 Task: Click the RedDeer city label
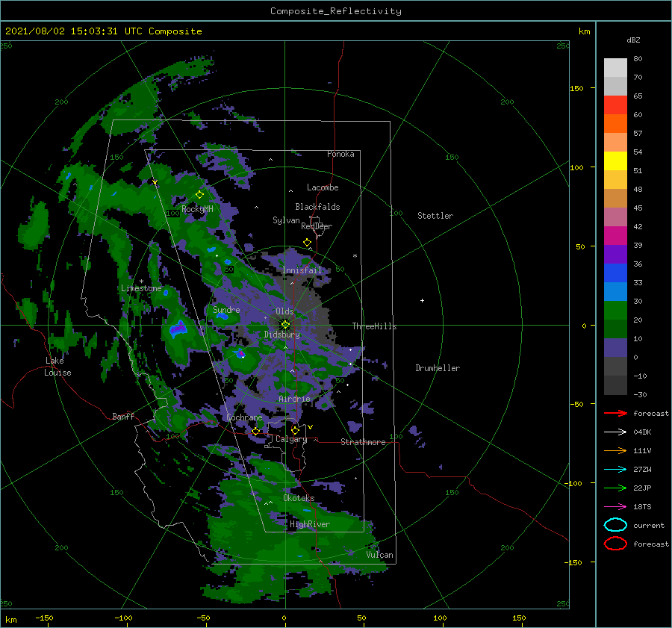317,226
